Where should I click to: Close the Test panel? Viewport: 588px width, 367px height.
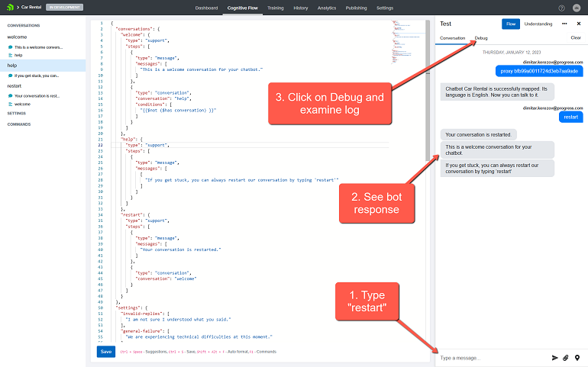point(579,24)
